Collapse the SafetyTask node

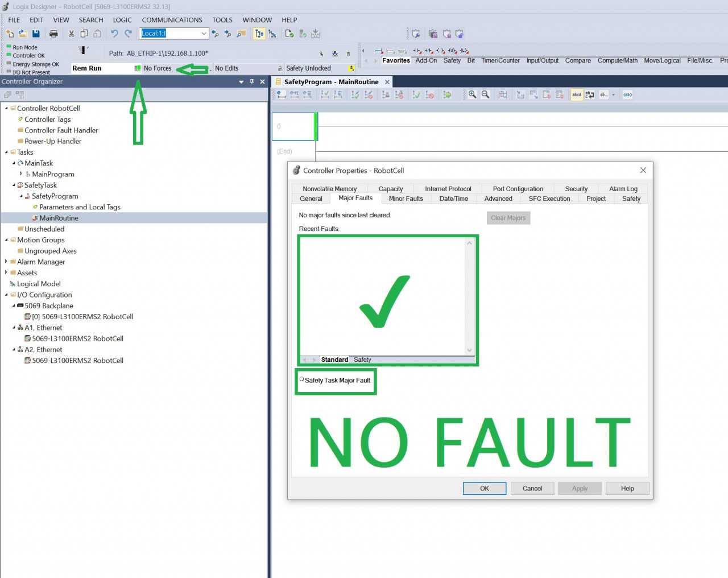pos(14,185)
